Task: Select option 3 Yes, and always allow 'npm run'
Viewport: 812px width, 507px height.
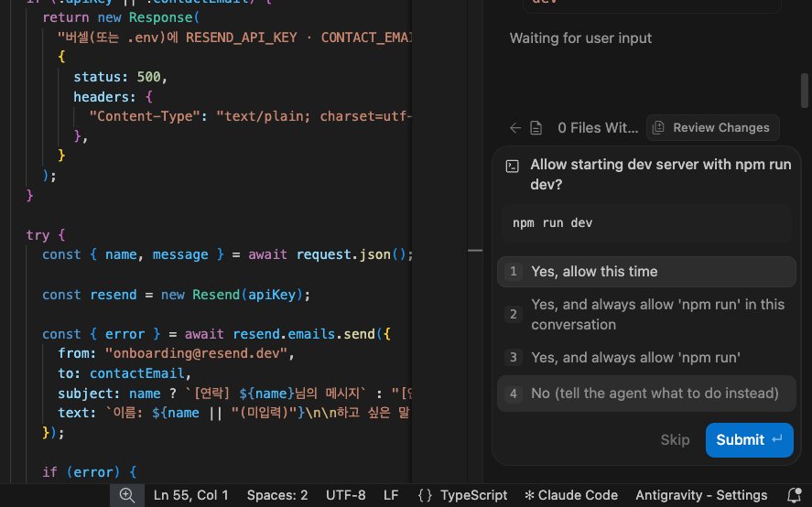Action: click(646, 358)
